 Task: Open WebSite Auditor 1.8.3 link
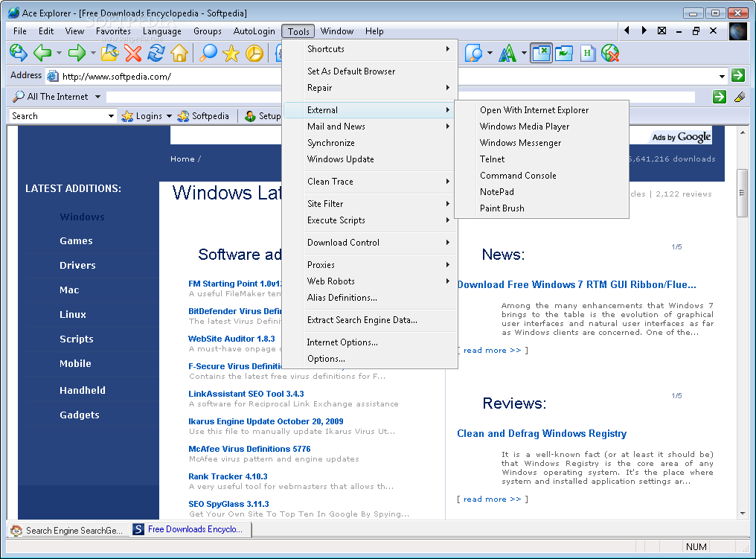[231, 339]
